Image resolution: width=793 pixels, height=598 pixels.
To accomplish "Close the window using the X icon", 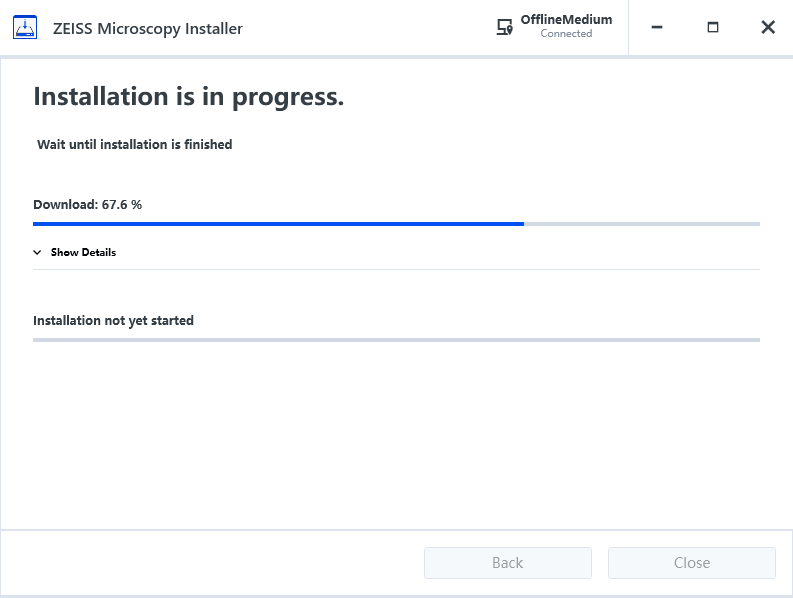I will click(768, 28).
